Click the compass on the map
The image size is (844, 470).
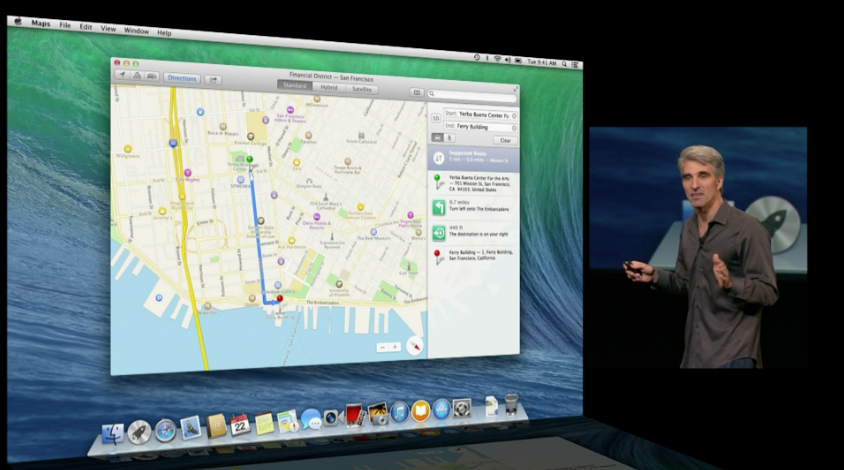[415, 346]
